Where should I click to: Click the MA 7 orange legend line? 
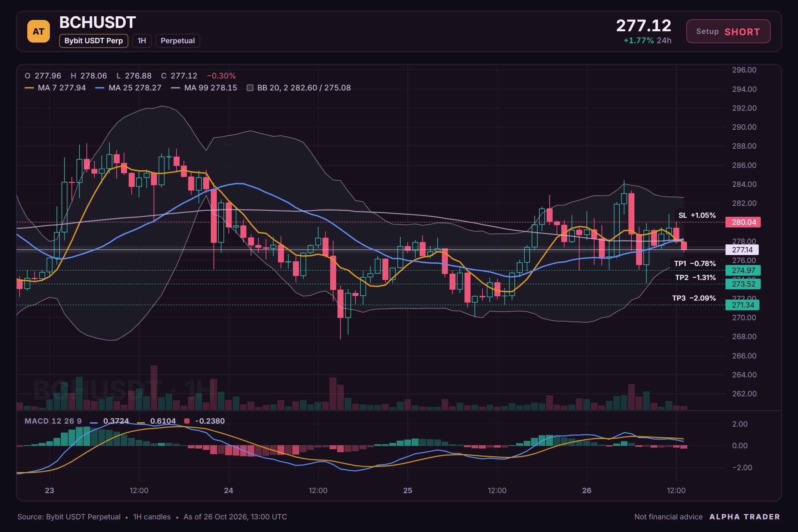point(29,88)
